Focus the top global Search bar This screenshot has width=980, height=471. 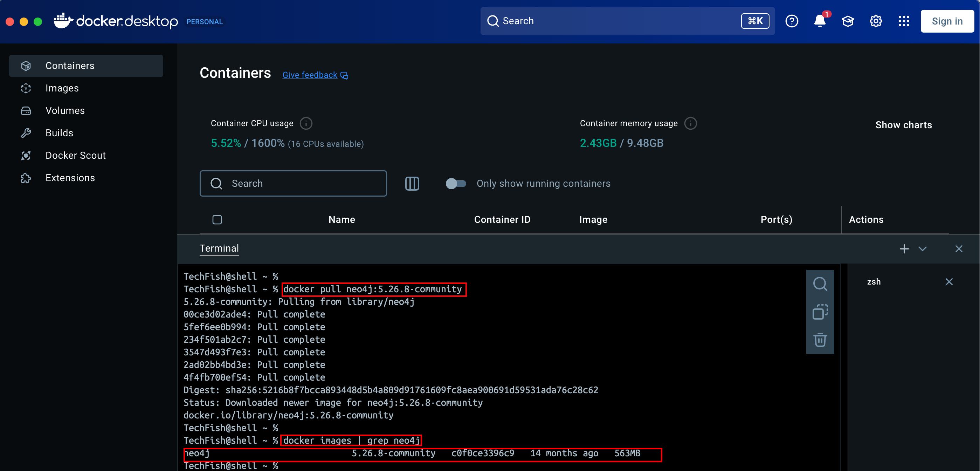coord(627,21)
